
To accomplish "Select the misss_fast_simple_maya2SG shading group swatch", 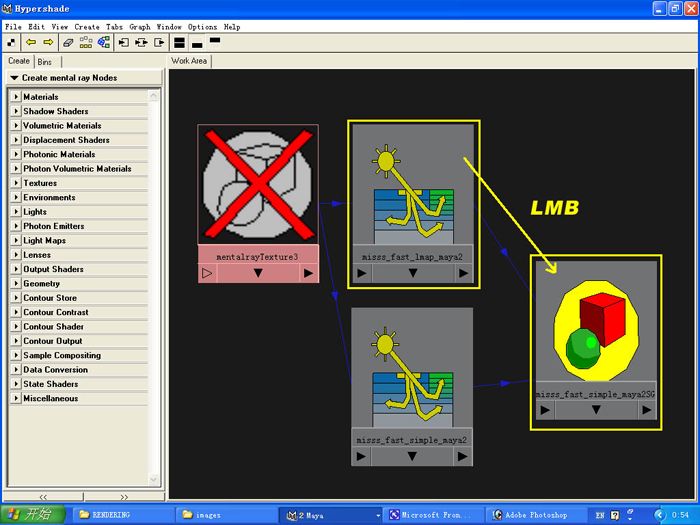I will click(596, 321).
